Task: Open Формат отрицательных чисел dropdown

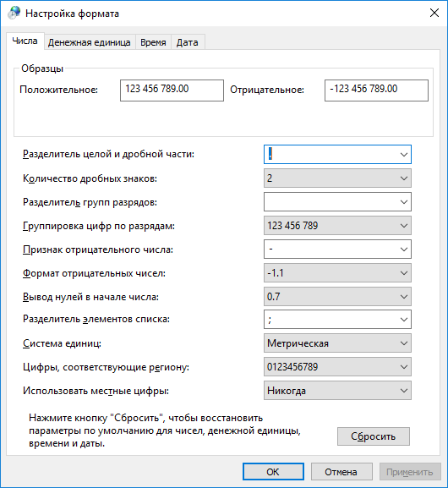Action: click(x=337, y=273)
